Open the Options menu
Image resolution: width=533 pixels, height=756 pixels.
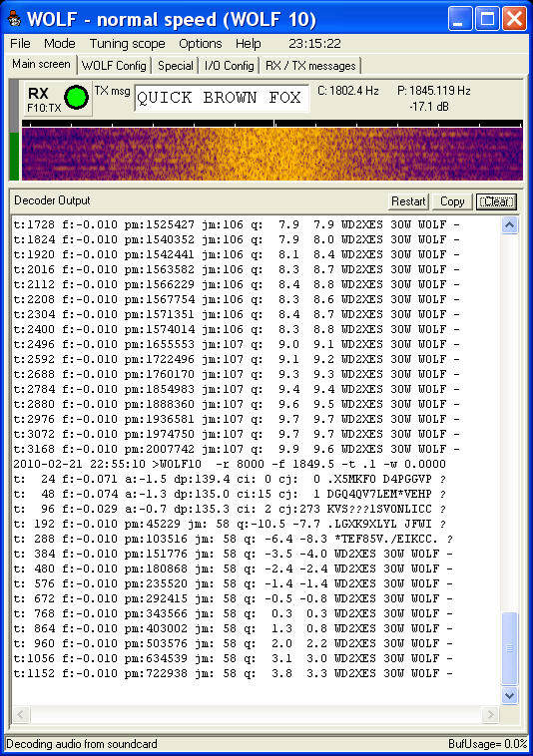click(x=201, y=44)
